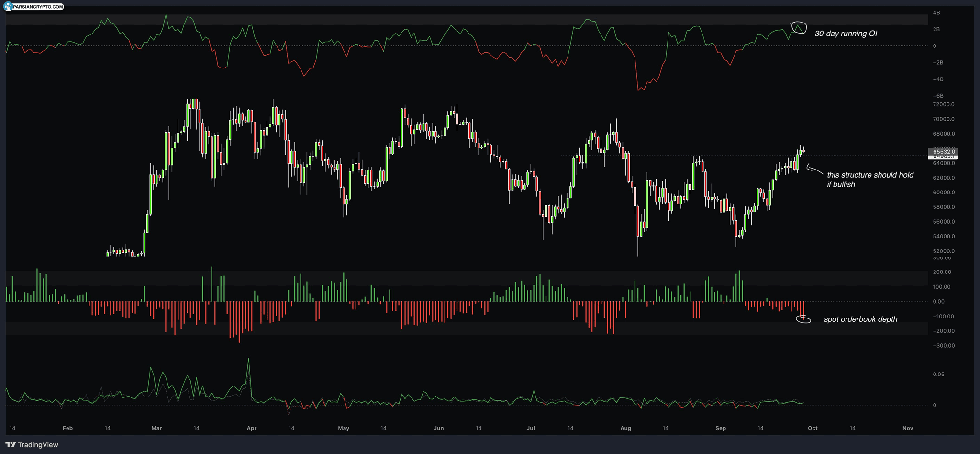
Task: Select the "30-day running OI" annotation
Action: [x=846, y=34]
